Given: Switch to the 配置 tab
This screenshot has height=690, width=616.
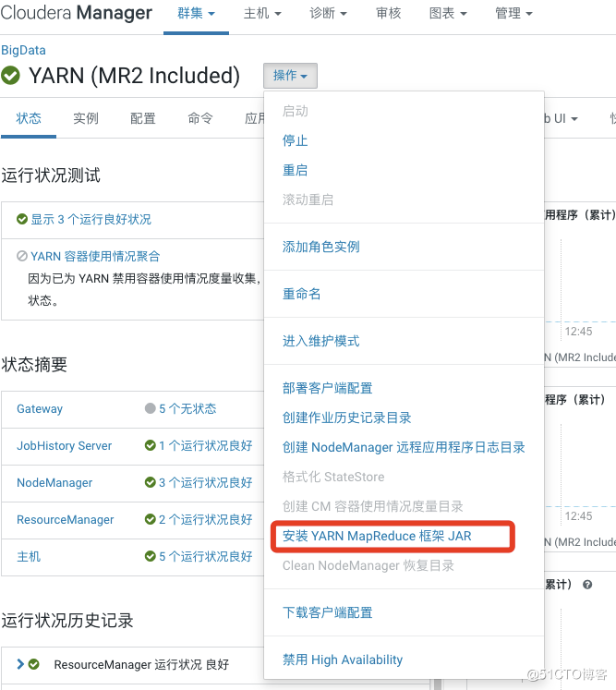Looking at the screenshot, I should click(x=143, y=118).
